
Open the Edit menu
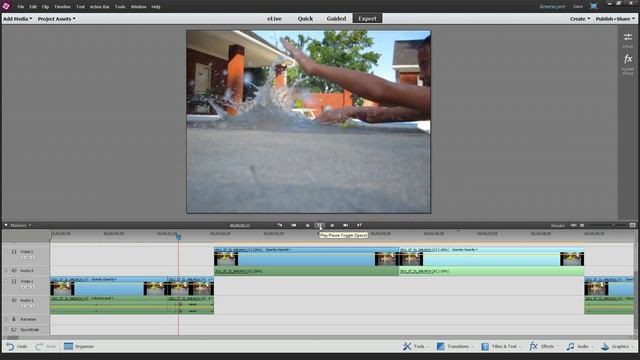point(33,7)
